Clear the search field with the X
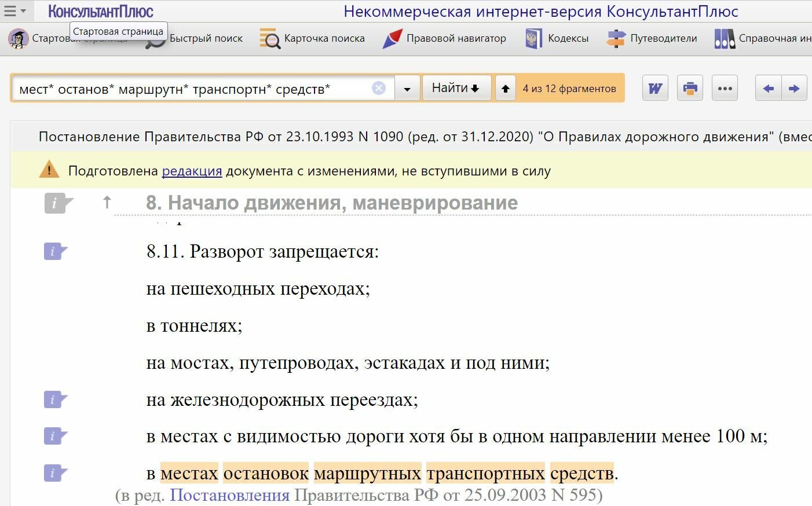This screenshot has height=506, width=812. pyautogui.click(x=378, y=89)
